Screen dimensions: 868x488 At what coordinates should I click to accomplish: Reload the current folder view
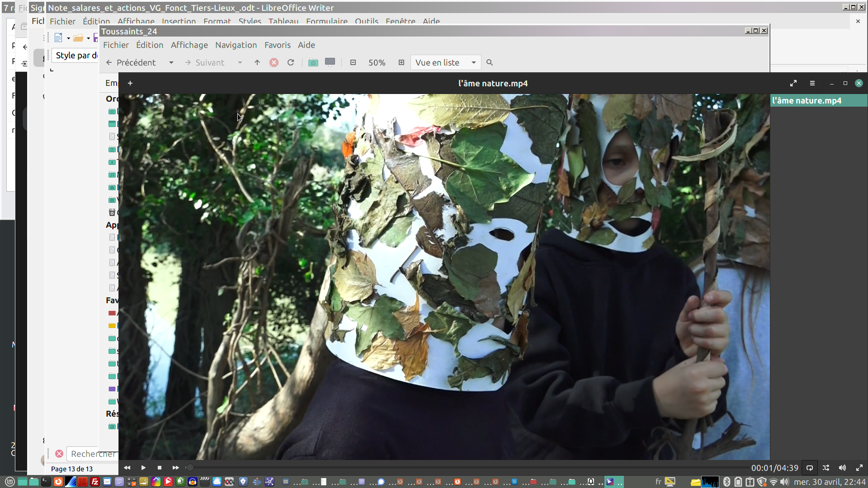291,63
